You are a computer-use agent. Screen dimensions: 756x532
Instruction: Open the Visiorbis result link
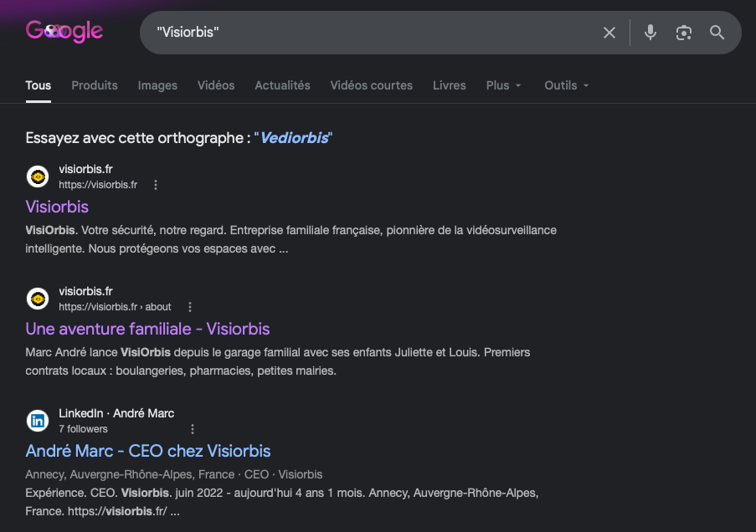57,207
